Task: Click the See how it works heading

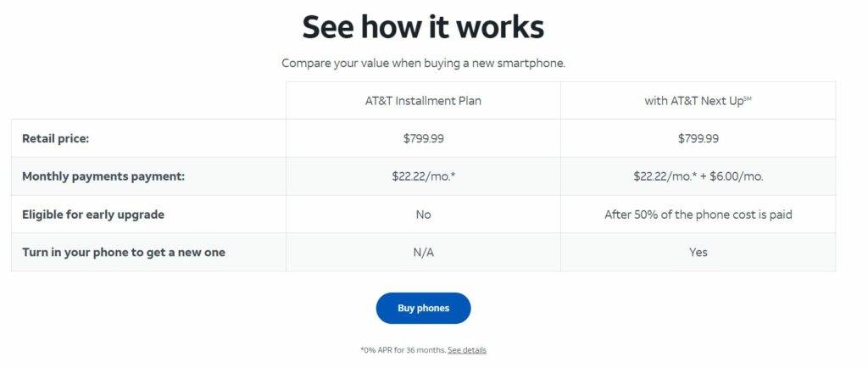Action: 423,26
